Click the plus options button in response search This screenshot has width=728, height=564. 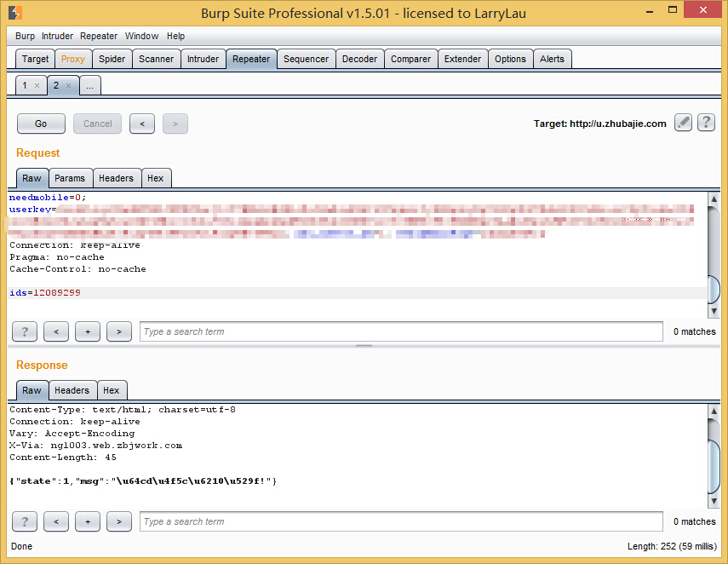tap(88, 521)
